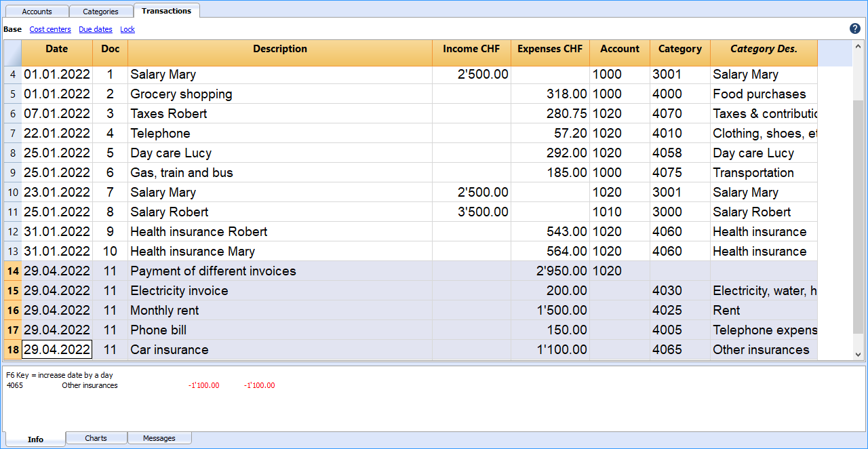Click category cell 4010
Viewport: 868px width, 449px height.
(680, 134)
